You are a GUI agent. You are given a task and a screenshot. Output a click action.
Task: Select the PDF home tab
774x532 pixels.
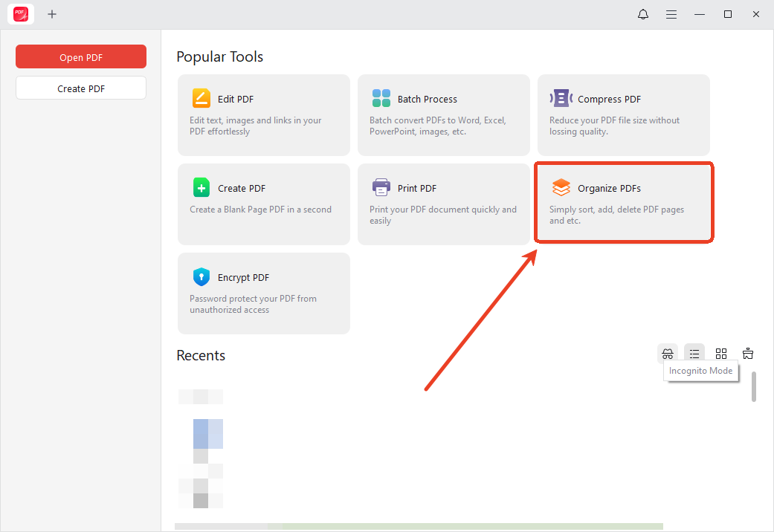tap(20, 13)
